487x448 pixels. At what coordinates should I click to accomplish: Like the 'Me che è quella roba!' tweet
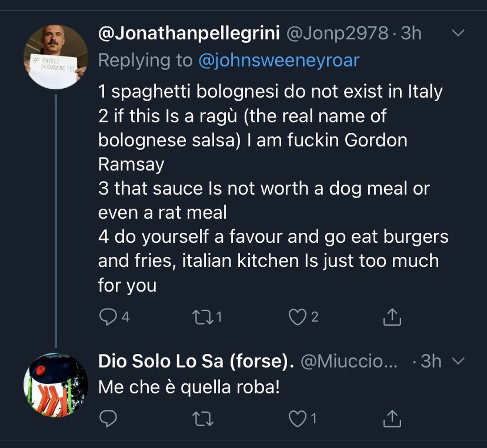point(297,419)
